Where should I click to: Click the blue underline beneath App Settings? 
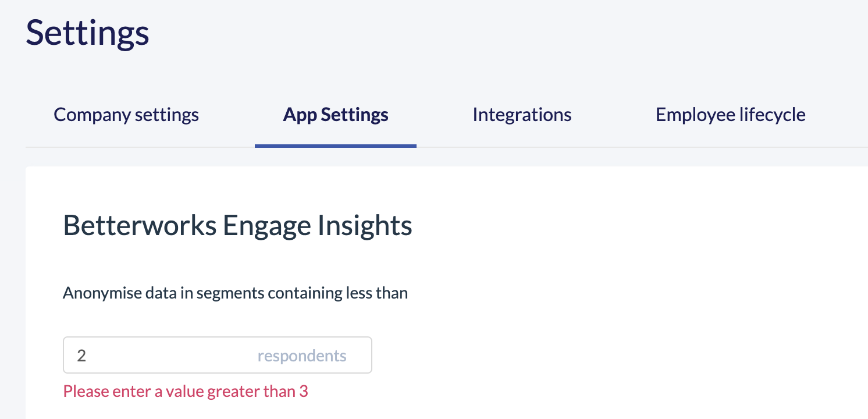tap(336, 145)
